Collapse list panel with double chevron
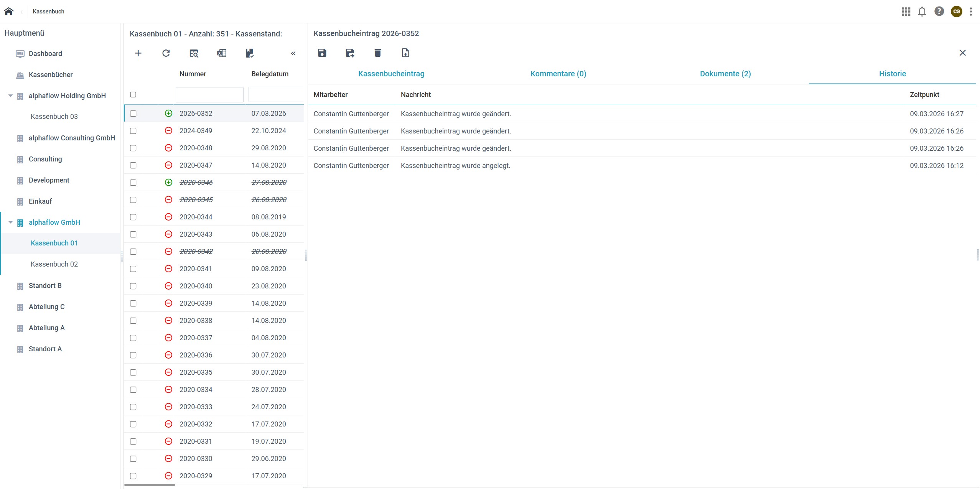Image resolution: width=980 pixels, height=489 pixels. [293, 53]
